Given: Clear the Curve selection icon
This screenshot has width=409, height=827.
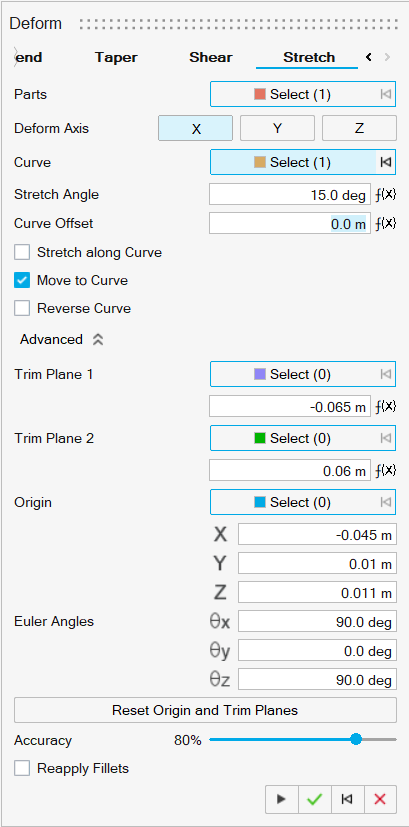Looking at the screenshot, I should [x=386, y=162].
